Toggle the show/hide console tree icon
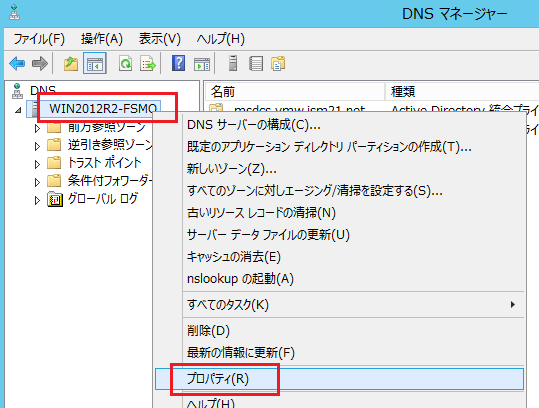Screen dimensions: 539x408 coord(95,64)
